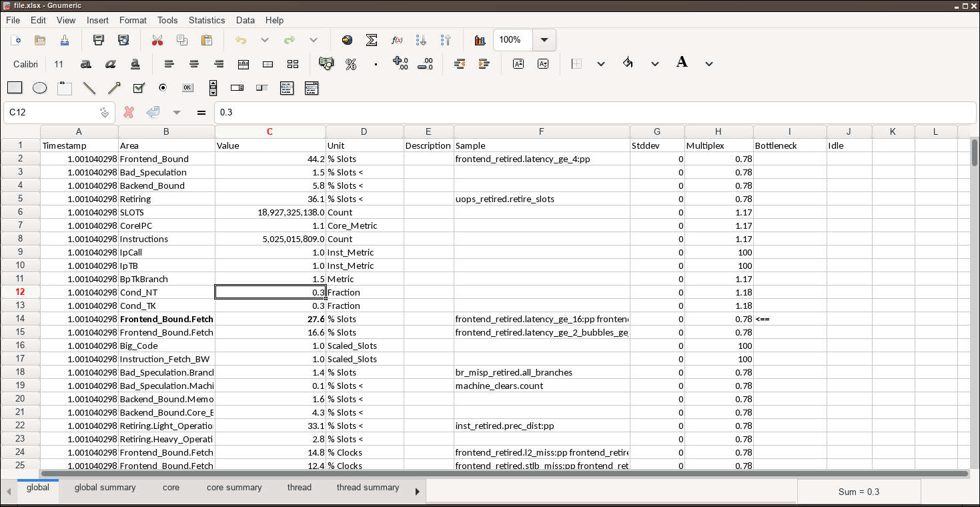Expand font color dropdown arrow
Screen dimensions: 980x507
pos(709,64)
